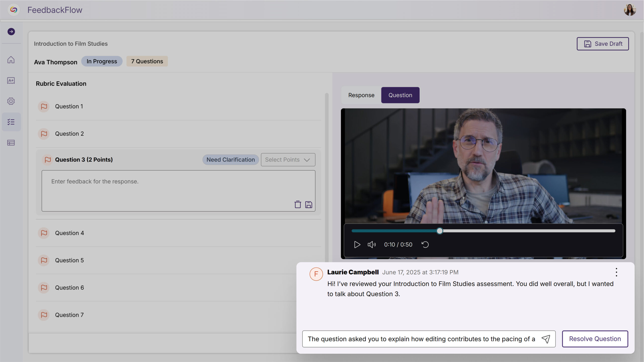This screenshot has height=362, width=644.
Task: Open the three-dot menu on comment
Action: (616, 272)
